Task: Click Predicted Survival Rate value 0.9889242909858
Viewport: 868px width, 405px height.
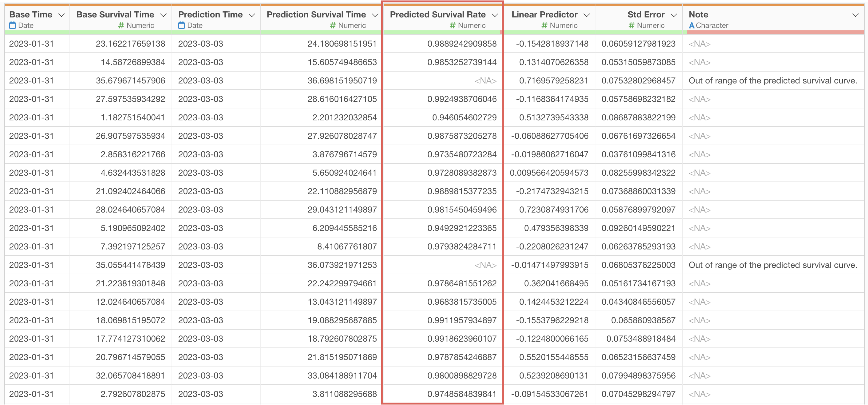Action: pyautogui.click(x=462, y=44)
